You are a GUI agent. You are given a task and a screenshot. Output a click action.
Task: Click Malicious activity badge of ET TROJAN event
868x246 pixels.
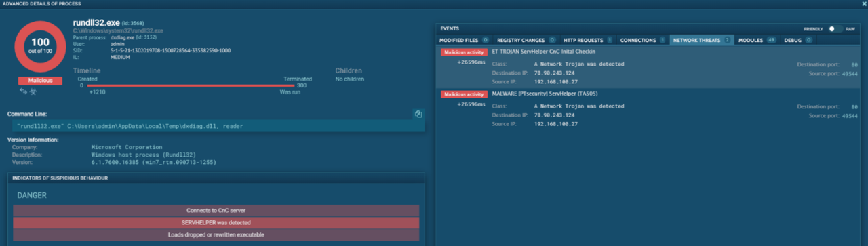(x=463, y=52)
